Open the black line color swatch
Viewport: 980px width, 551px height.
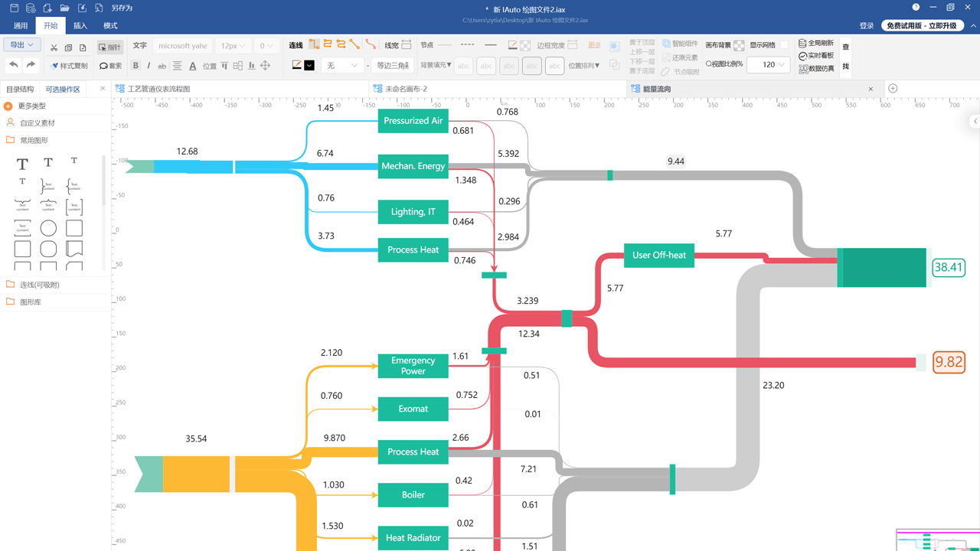(x=309, y=66)
